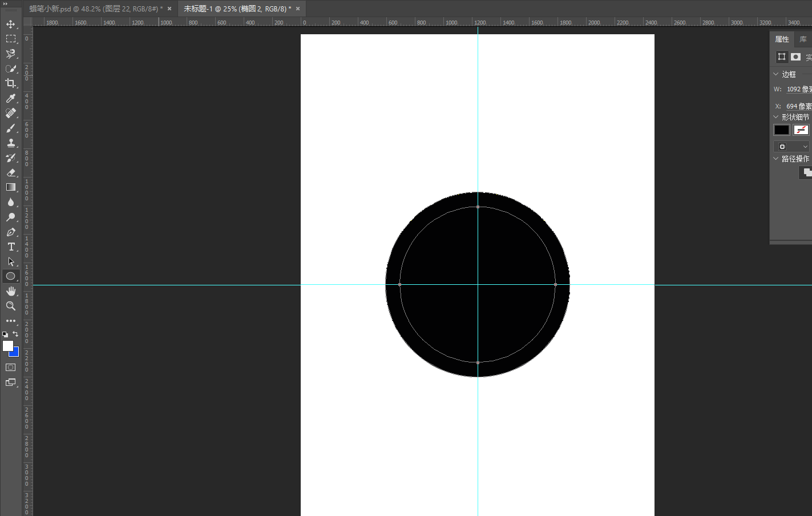Open the white foreground color picker
Screen dimensions: 812x516
pyautogui.click(x=7, y=345)
